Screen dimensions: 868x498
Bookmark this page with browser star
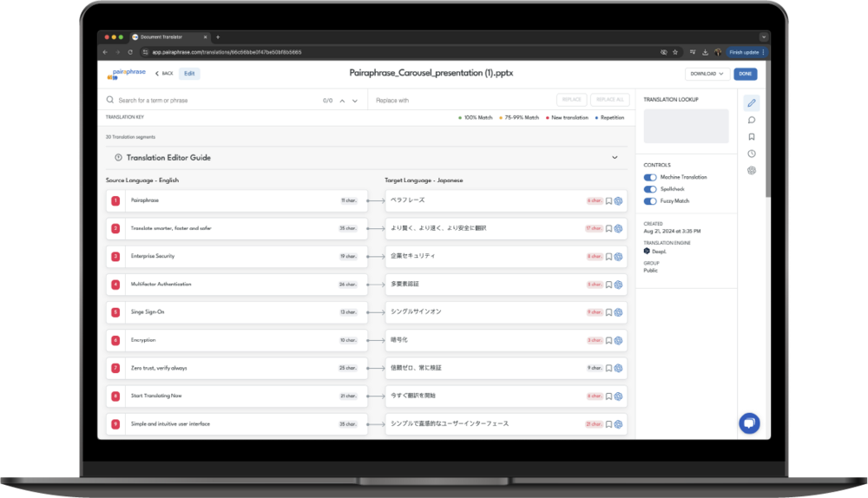tap(674, 52)
